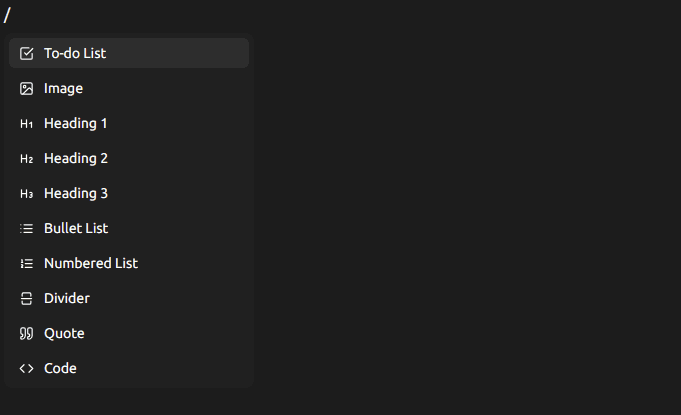Click the Image picture icon
This screenshot has height=415, width=681.
coord(27,88)
